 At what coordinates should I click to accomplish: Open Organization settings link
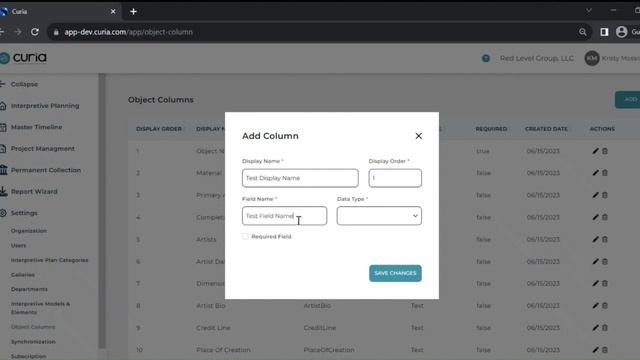coord(29,231)
